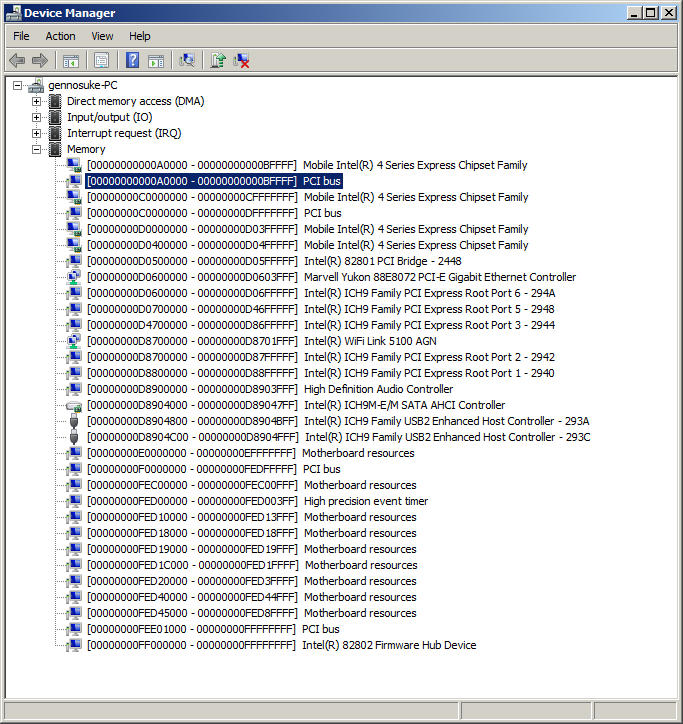This screenshot has width=683, height=724.
Task: Open the File menu
Action: point(21,36)
